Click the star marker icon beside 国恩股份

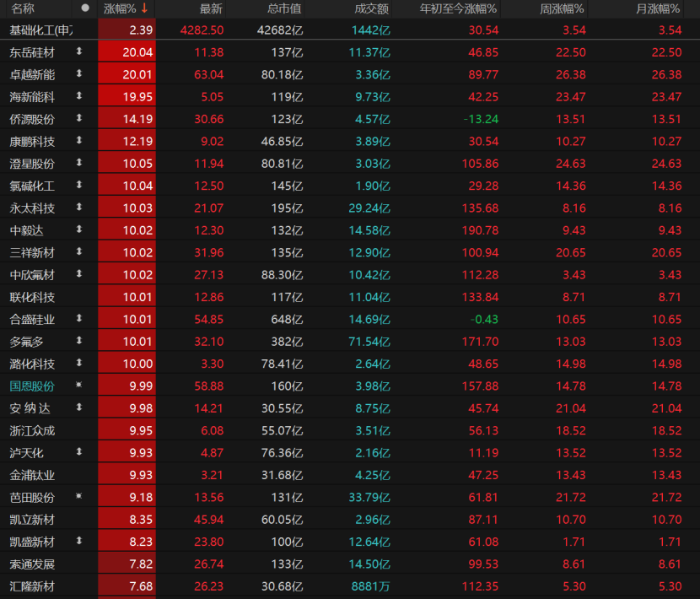[x=80, y=385]
